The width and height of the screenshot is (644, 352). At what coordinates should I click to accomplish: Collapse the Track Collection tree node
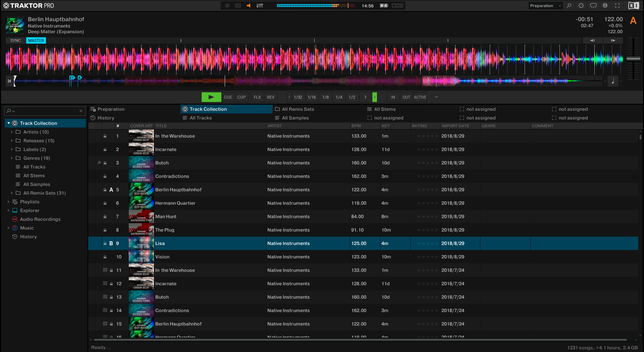pos(9,123)
